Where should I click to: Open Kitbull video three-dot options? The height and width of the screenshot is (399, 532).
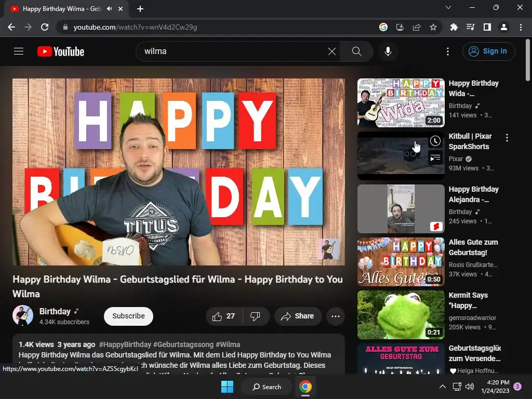point(507,138)
